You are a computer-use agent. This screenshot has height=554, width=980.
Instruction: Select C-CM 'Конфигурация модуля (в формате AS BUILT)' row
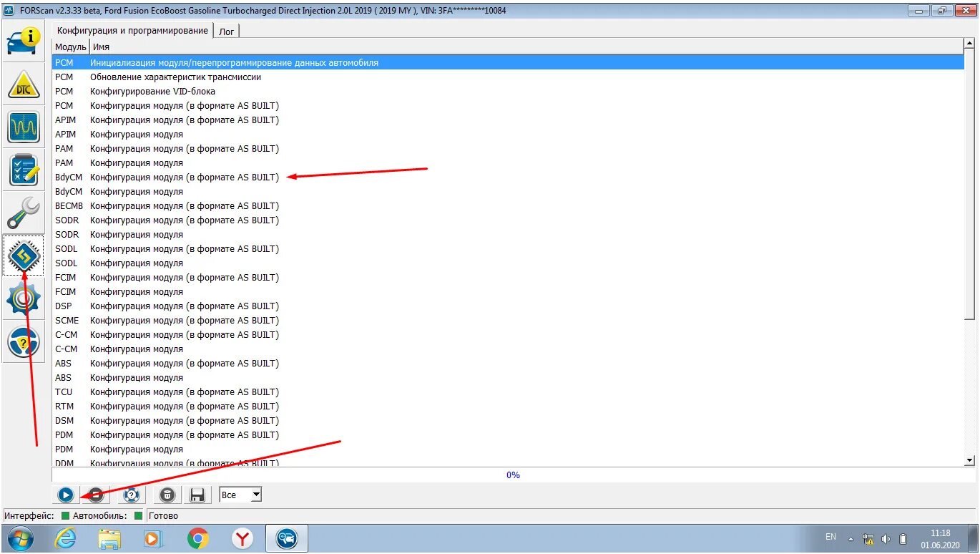pos(508,334)
